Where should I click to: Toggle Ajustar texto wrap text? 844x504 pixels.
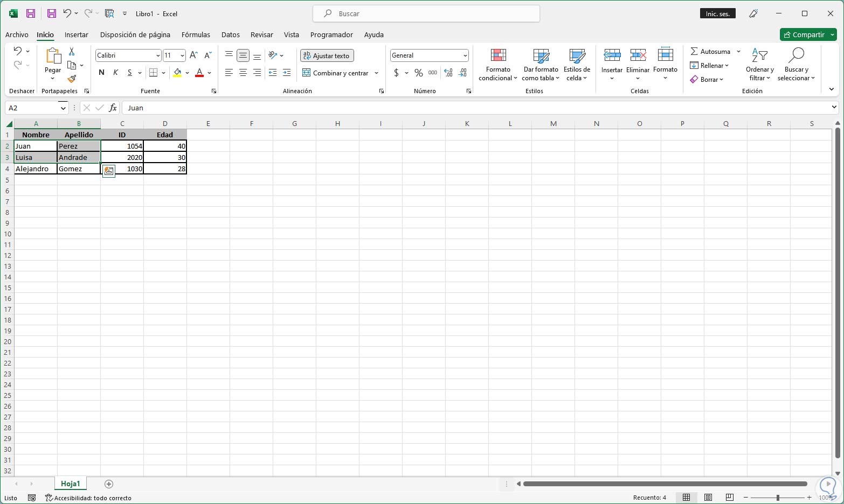pyautogui.click(x=327, y=55)
